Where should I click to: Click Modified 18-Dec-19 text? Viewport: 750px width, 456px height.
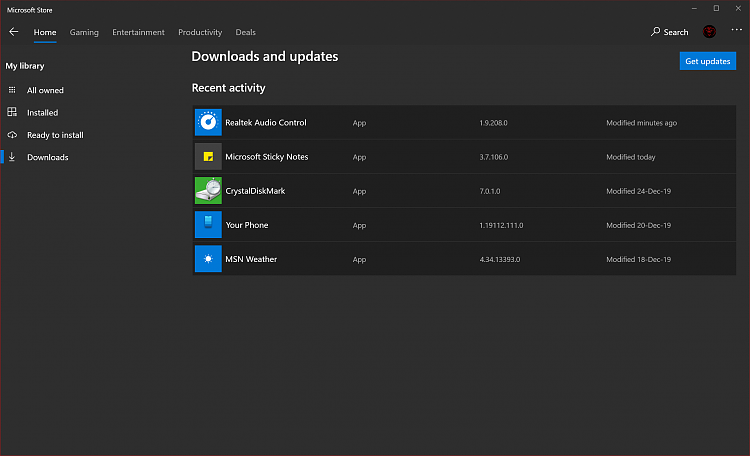[x=639, y=259]
